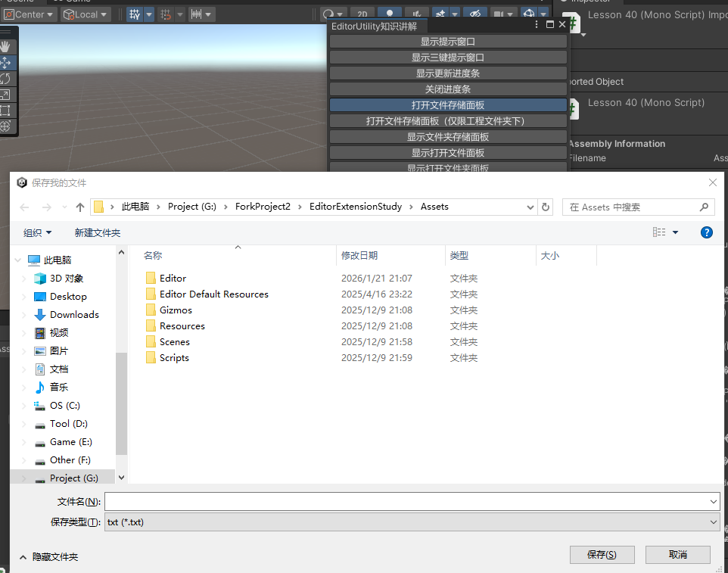This screenshot has width=728, height=573.
Task: Click the 保存(S) button
Action: 602,555
